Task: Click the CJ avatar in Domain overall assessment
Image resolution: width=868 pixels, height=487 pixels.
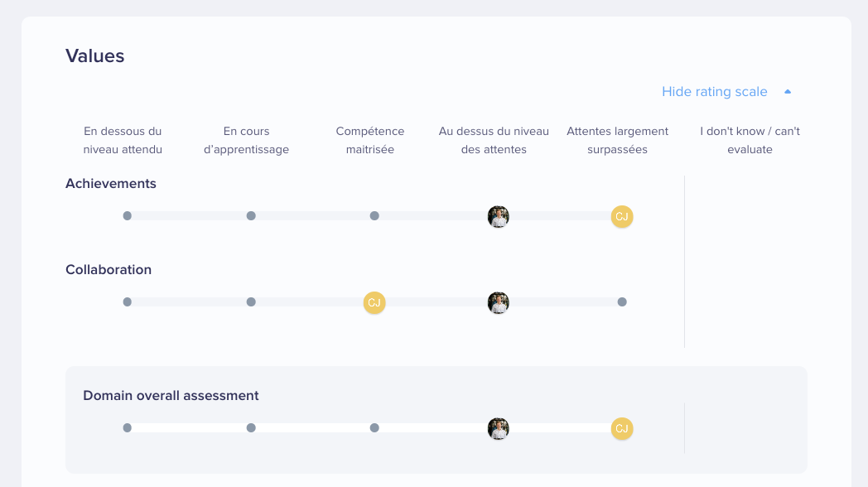Action: [622, 428]
